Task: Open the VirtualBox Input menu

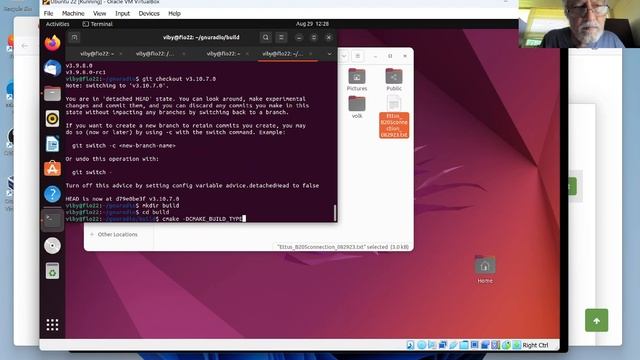Action: coord(122,13)
